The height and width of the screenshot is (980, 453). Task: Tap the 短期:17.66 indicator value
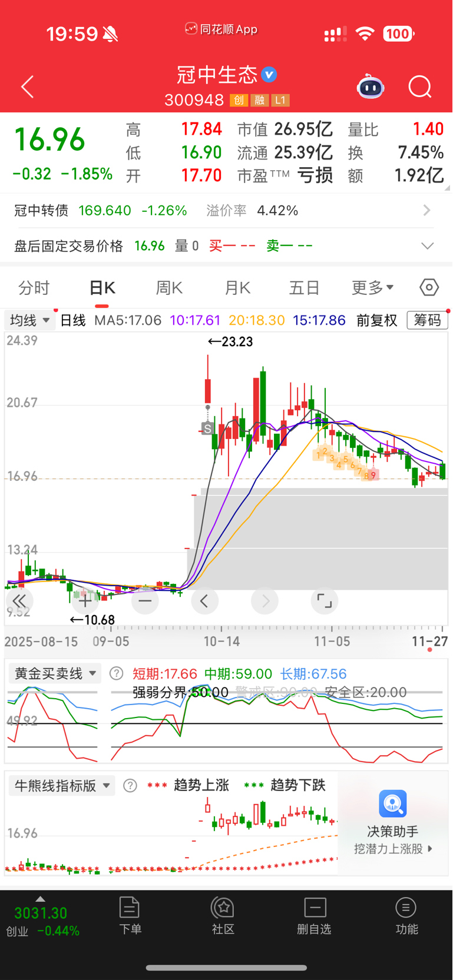pos(165,674)
